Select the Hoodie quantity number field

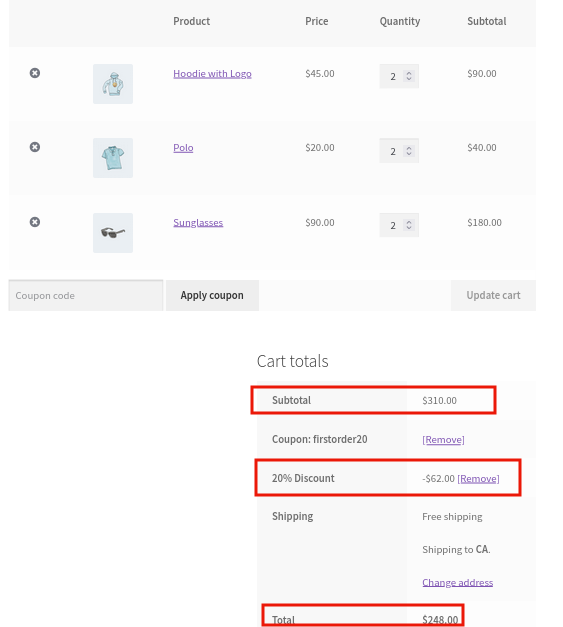pos(399,76)
